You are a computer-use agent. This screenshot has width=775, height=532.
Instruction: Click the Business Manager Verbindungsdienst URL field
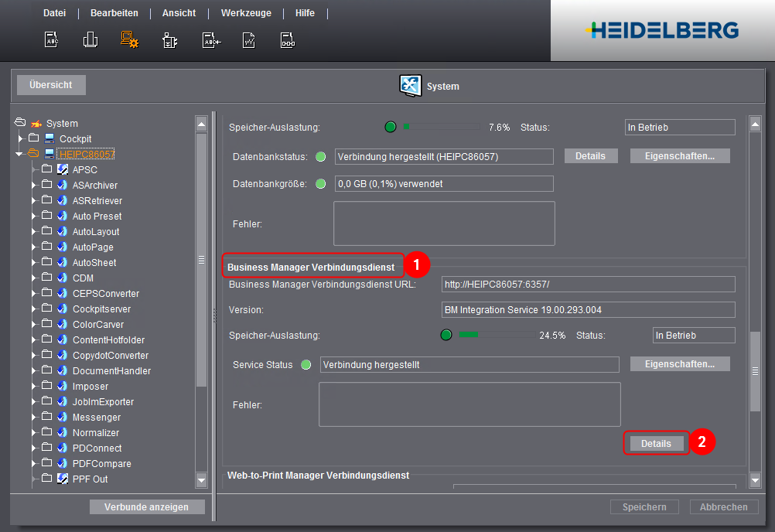click(x=588, y=285)
